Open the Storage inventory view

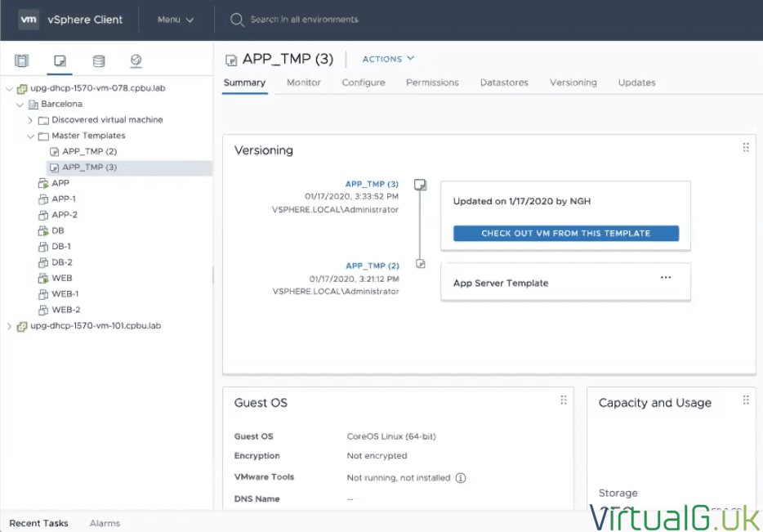click(99, 60)
